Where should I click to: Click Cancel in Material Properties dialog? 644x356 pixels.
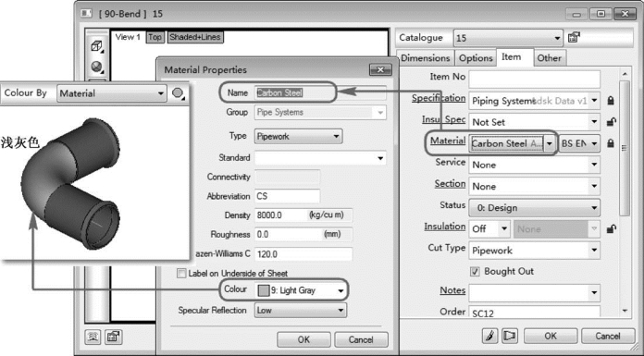click(x=361, y=339)
